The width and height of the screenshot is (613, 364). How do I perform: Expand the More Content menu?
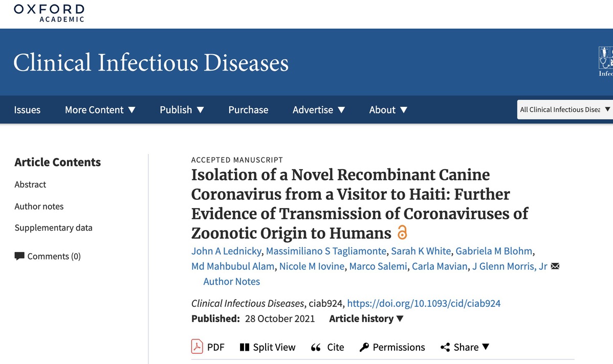tap(100, 110)
